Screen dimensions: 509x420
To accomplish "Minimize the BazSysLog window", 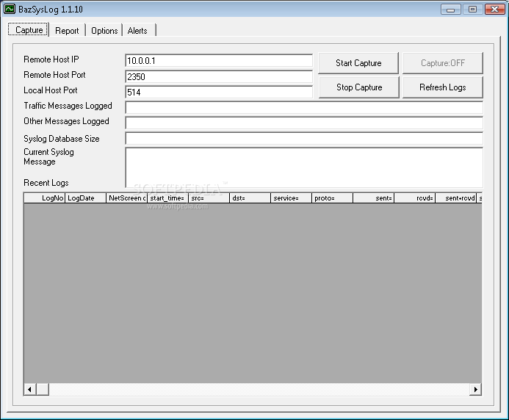I will [450, 10].
